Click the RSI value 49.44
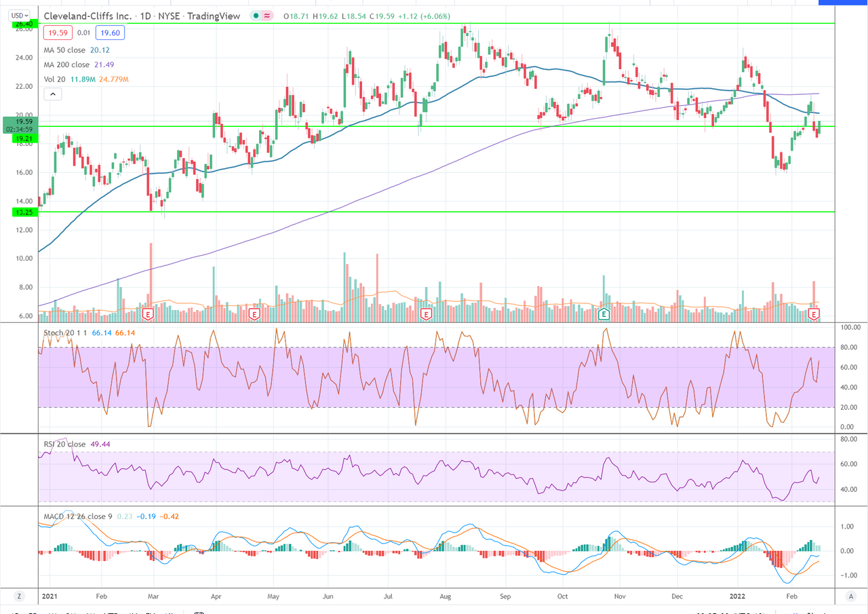This screenshot has width=868, height=614. (x=99, y=444)
